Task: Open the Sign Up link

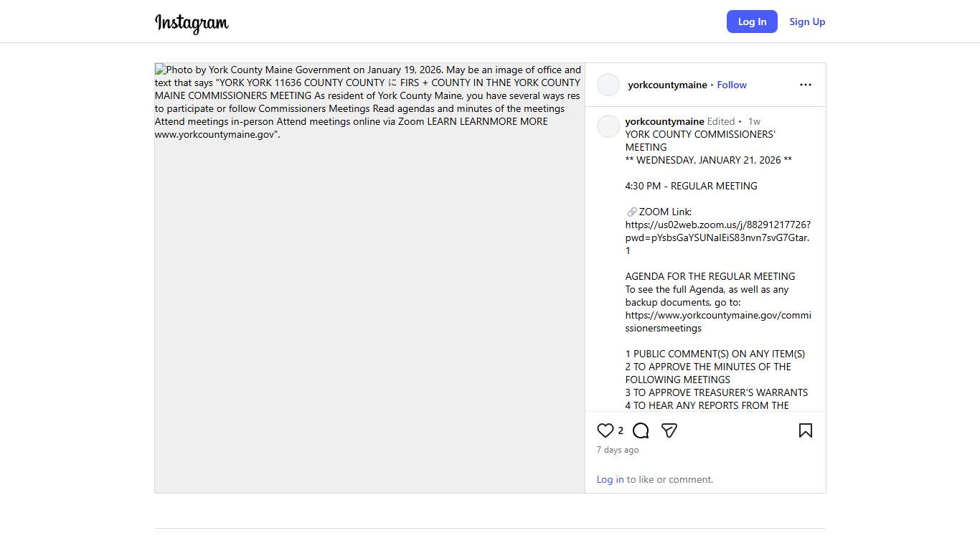Action: tap(807, 22)
